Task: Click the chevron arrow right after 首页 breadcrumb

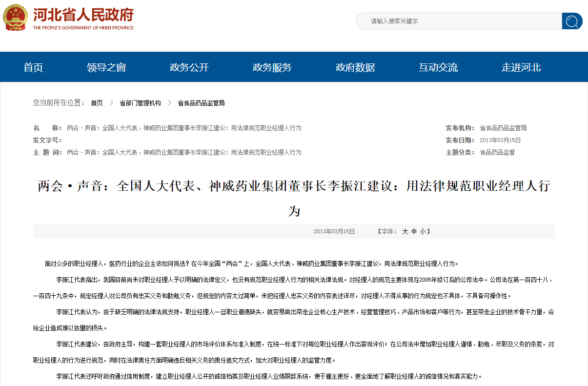Action: point(111,103)
